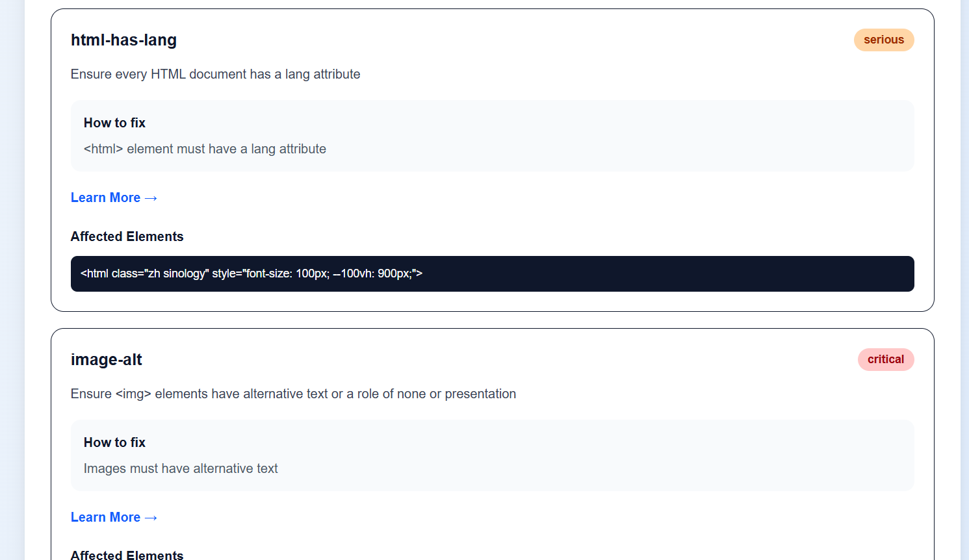Image resolution: width=969 pixels, height=560 pixels.
Task: Click the serious severity badge
Action: click(x=884, y=40)
